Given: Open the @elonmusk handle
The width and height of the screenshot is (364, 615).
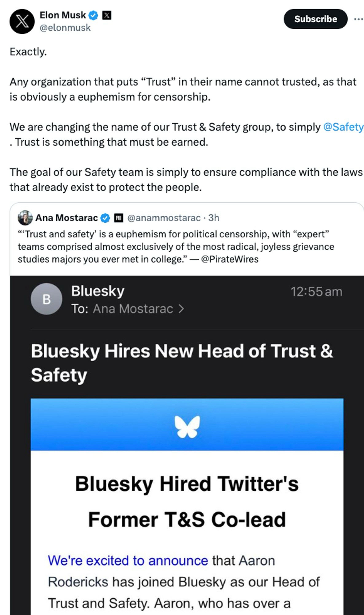Looking at the screenshot, I should (65, 28).
